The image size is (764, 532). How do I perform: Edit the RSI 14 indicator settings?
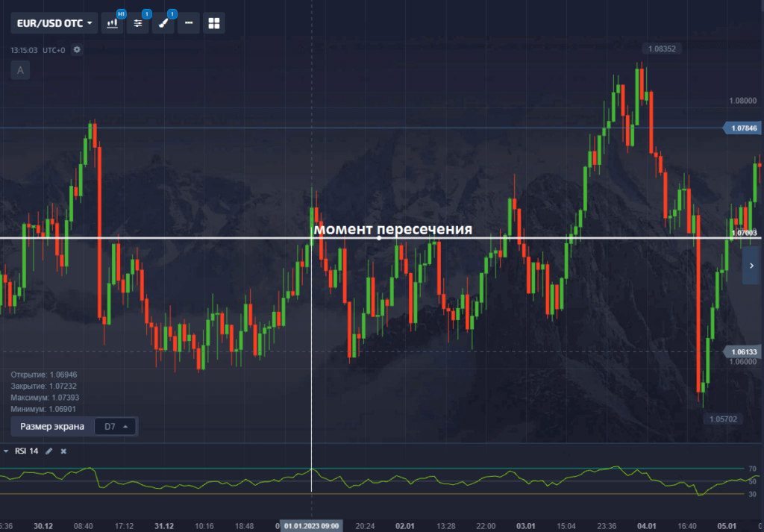49,451
